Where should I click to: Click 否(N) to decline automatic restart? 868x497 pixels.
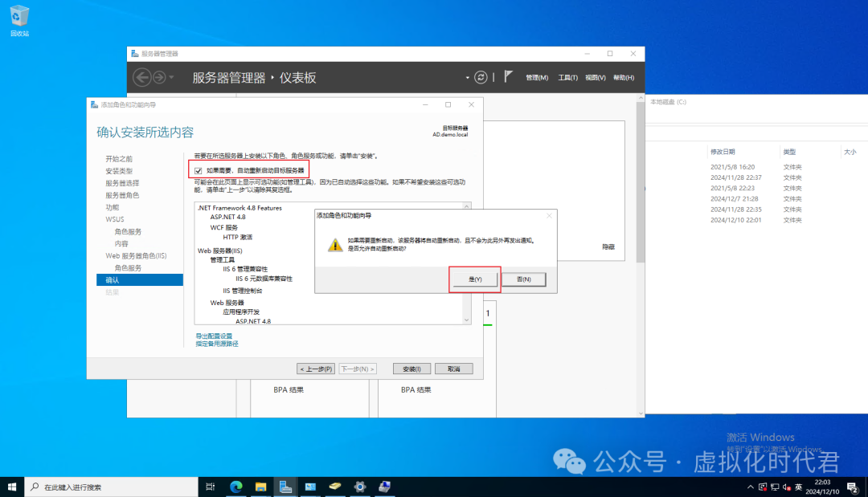click(x=524, y=279)
